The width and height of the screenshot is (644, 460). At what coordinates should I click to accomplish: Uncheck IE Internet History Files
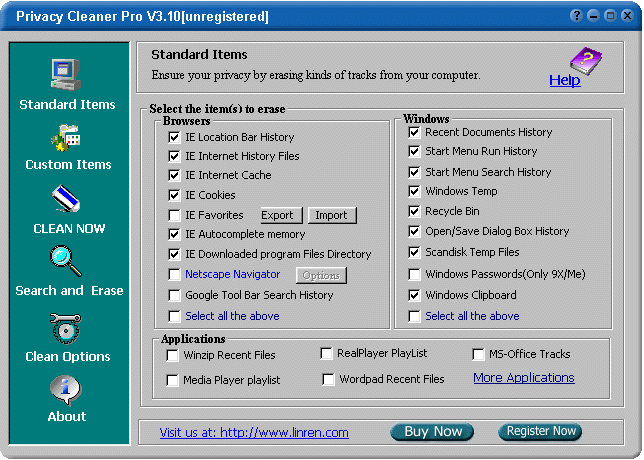point(174,156)
